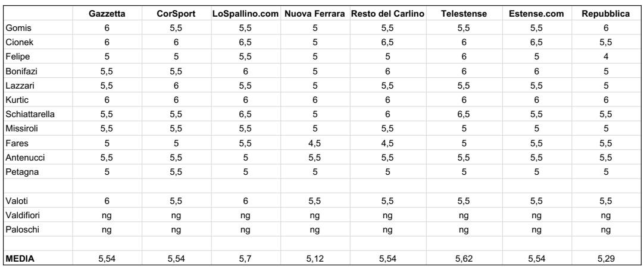This screenshot has width=644, height=267.
Task: Click the LoSpallino.com header cell
Action: tap(246, 14)
